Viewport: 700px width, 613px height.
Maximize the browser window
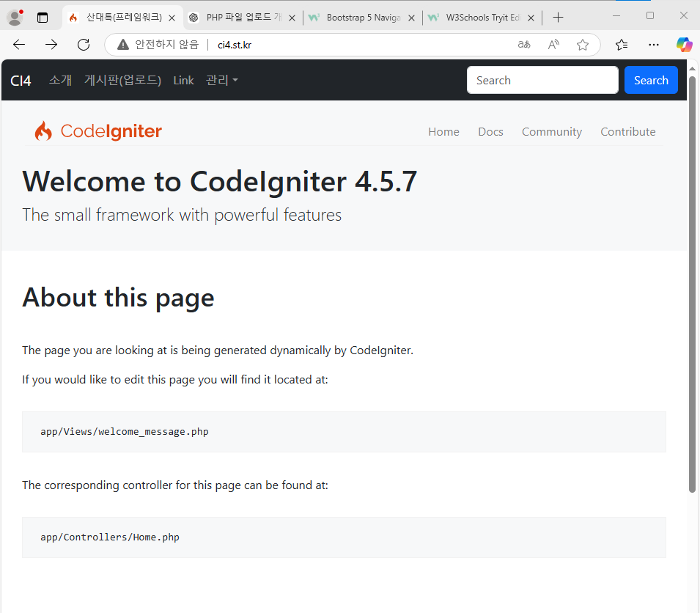click(650, 15)
